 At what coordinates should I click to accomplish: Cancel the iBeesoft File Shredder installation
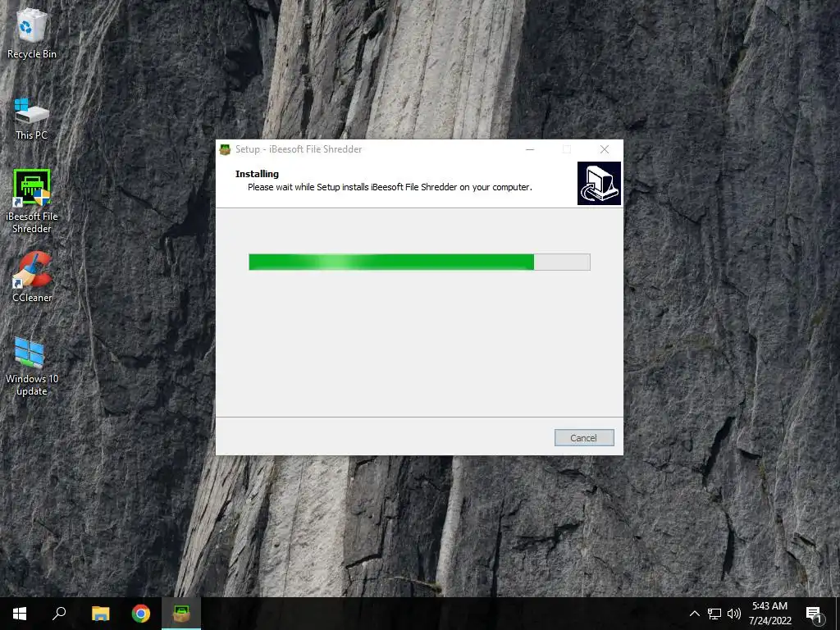pyautogui.click(x=584, y=438)
